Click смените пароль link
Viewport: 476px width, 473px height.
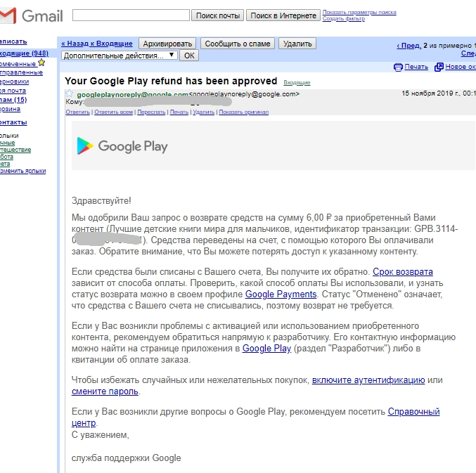pyautogui.click(x=105, y=391)
